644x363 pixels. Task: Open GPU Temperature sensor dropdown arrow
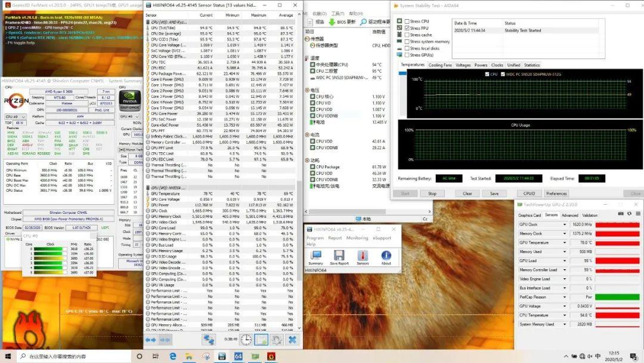(x=565, y=243)
